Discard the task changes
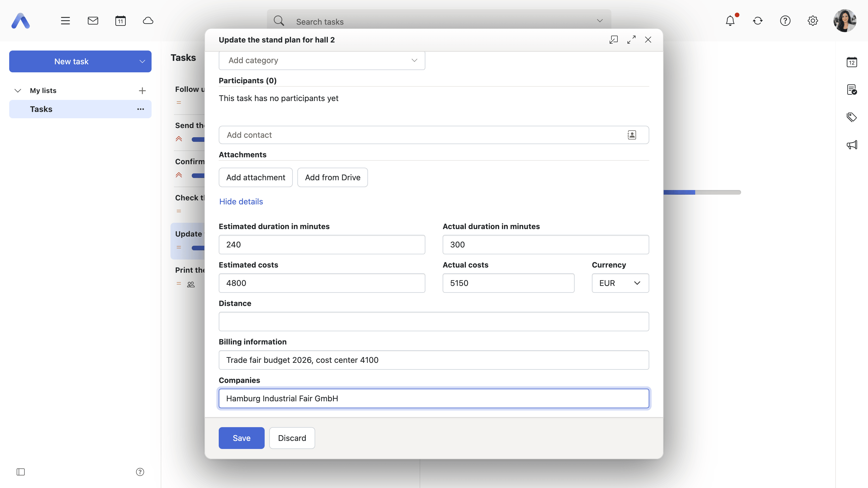868x488 pixels. [292, 438]
